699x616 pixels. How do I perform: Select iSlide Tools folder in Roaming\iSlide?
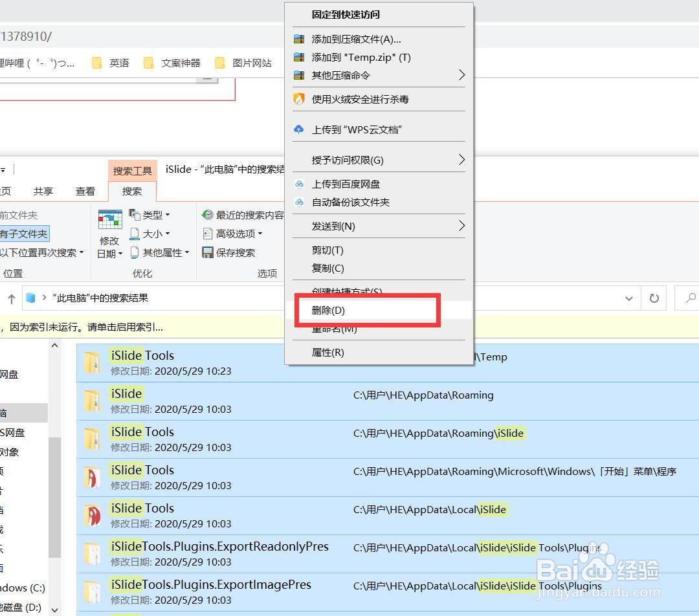pos(388,439)
